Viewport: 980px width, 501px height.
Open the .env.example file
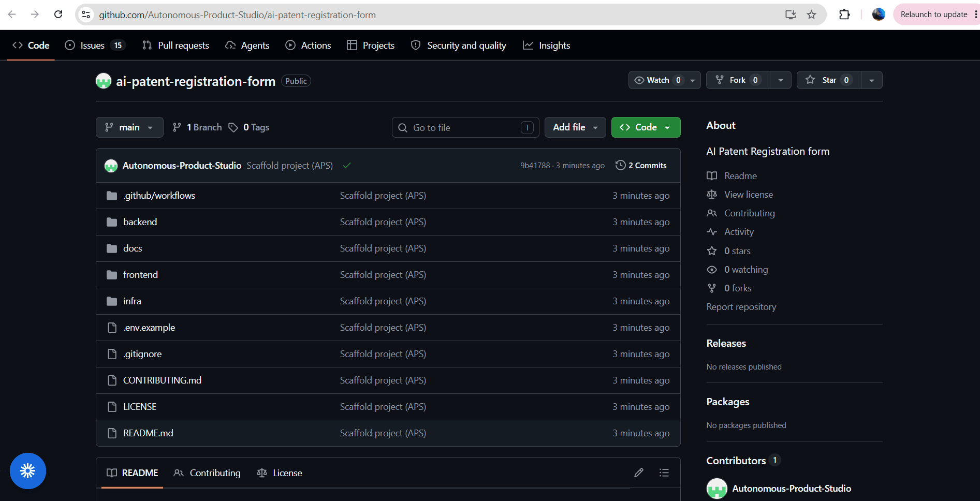point(149,328)
